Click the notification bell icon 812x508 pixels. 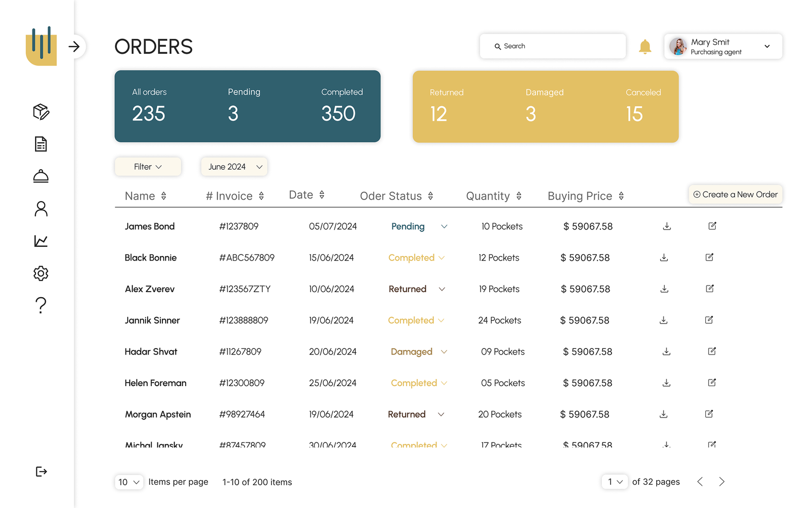645,47
